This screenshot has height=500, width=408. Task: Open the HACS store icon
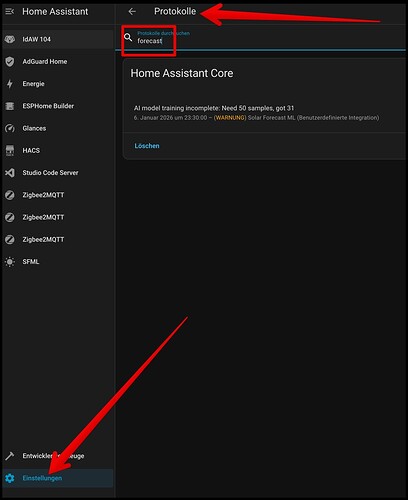click(10, 151)
